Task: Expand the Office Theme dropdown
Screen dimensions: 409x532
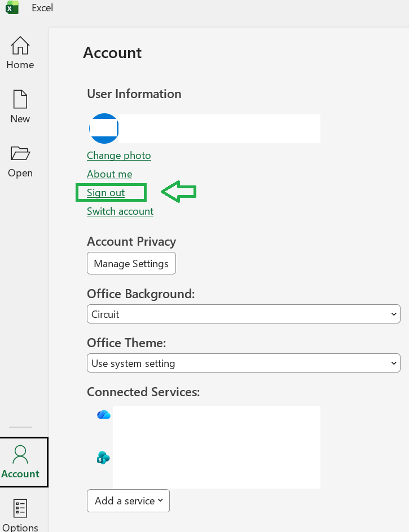Action: pyautogui.click(x=244, y=363)
